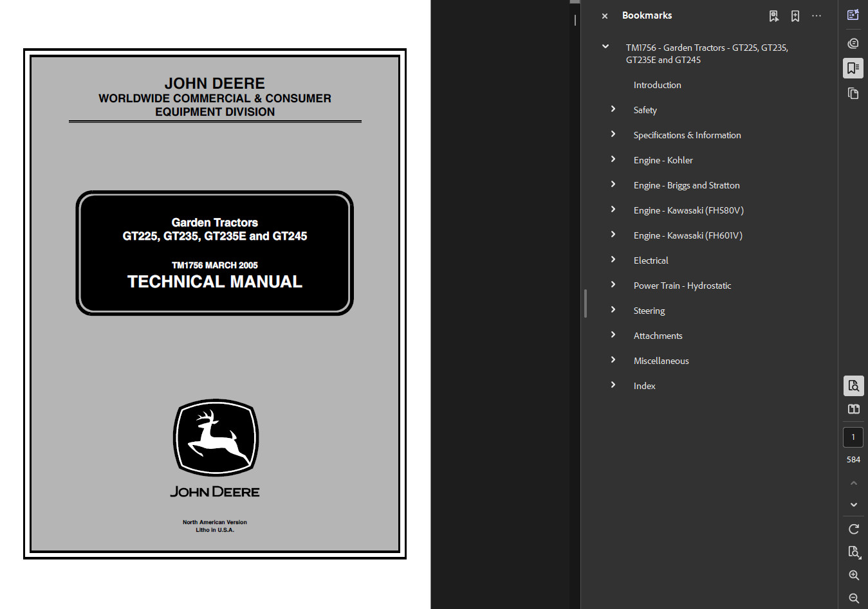Go to Engine - Briggs and Stratton text
Viewport: 868px width, 609px height.
(x=687, y=185)
